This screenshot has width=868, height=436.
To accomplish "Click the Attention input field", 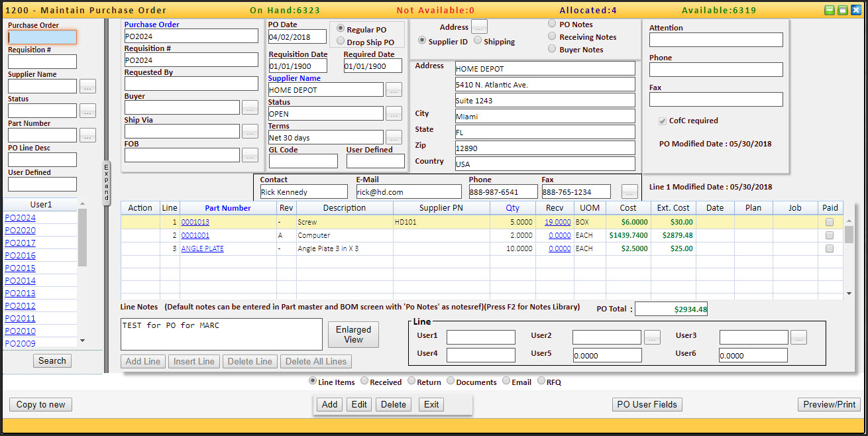I will pyautogui.click(x=716, y=40).
